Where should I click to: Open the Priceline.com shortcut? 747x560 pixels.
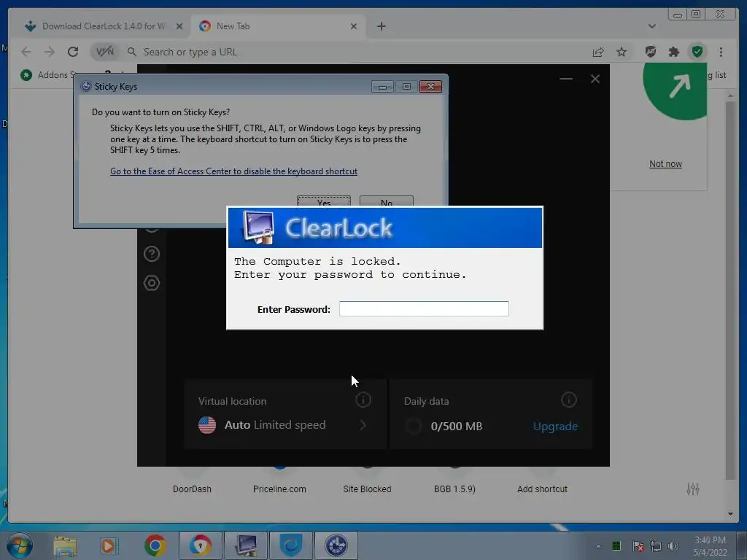(x=279, y=489)
